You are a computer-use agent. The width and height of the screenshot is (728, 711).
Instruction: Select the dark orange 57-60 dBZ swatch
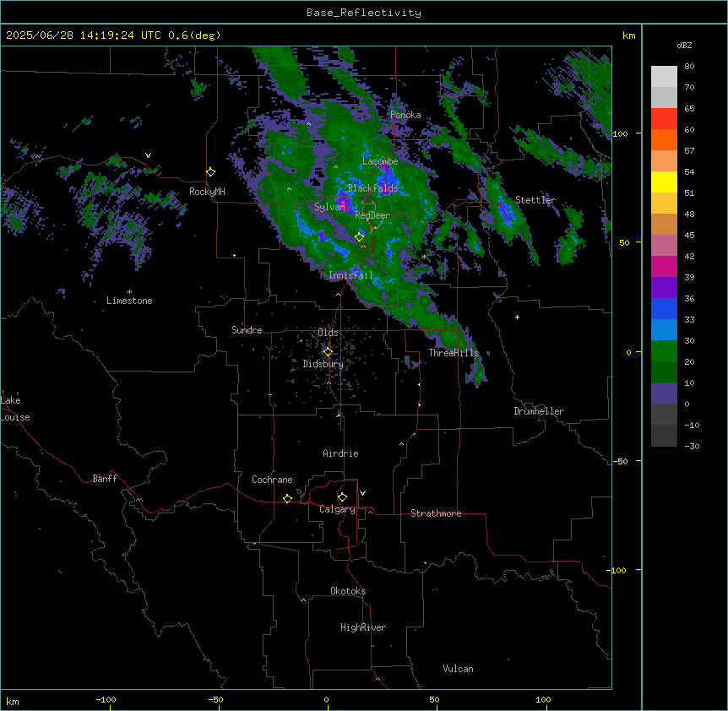tap(664, 139)
